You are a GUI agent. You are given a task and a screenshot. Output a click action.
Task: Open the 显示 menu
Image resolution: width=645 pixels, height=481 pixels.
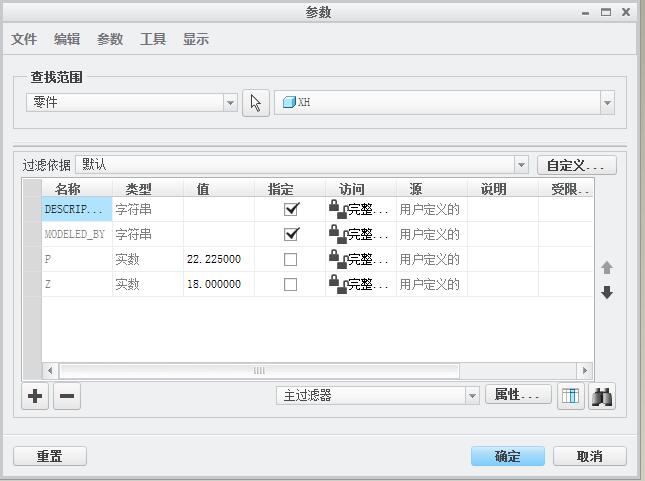[196, 40]
